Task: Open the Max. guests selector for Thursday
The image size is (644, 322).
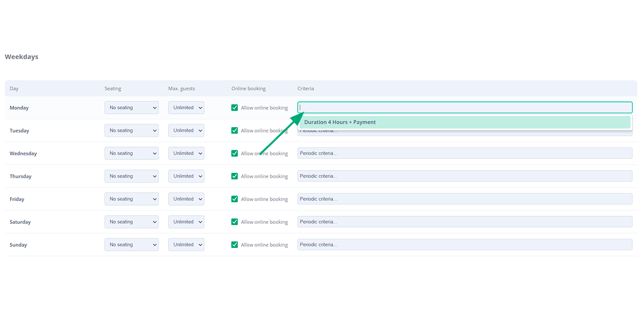Action: (186, 175)
